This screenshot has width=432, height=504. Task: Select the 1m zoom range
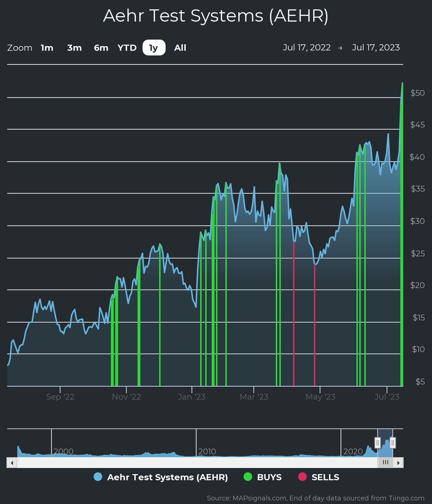click(x=47, y=48)
